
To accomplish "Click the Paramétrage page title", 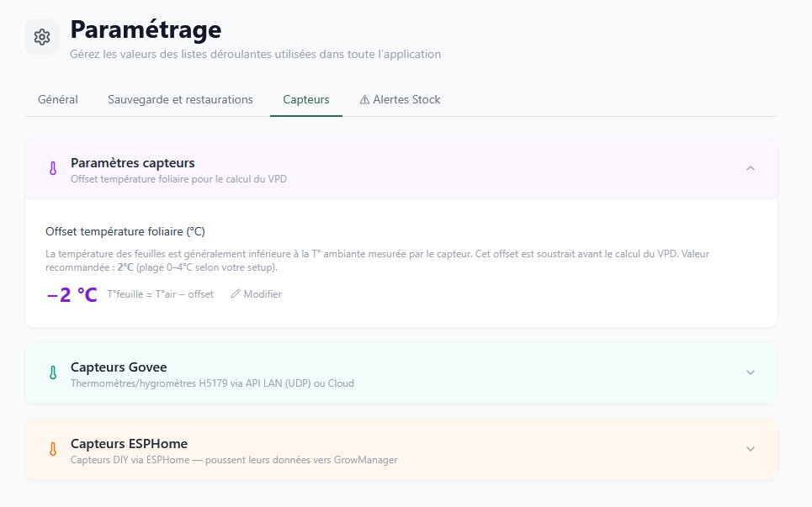I will [146, 29].
